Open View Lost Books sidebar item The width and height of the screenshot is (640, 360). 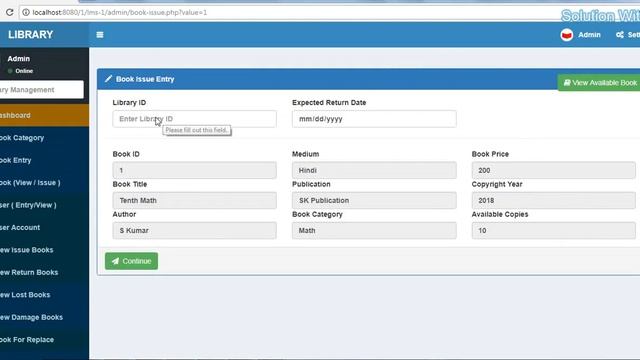(44, 295)
